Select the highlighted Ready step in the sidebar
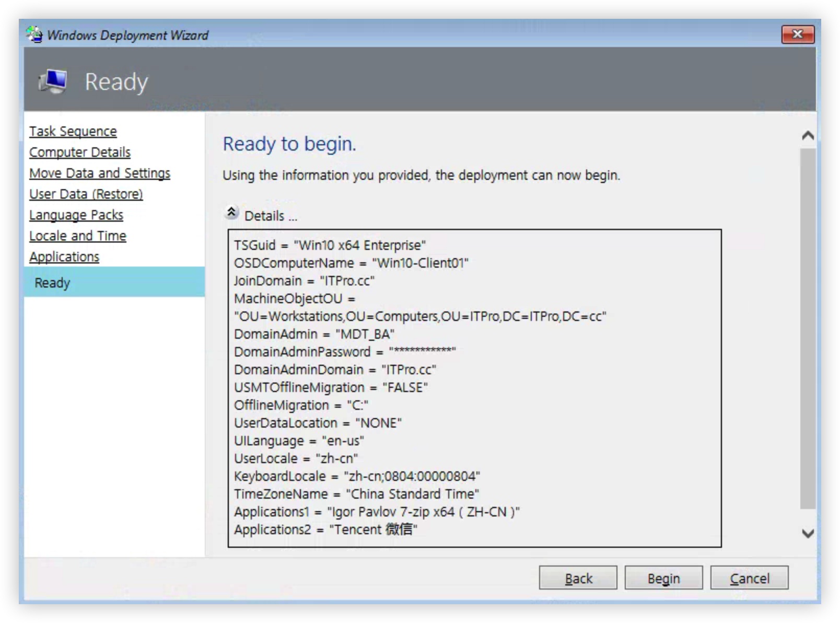Viewport: 840px width, 623px height. point(52,283)
